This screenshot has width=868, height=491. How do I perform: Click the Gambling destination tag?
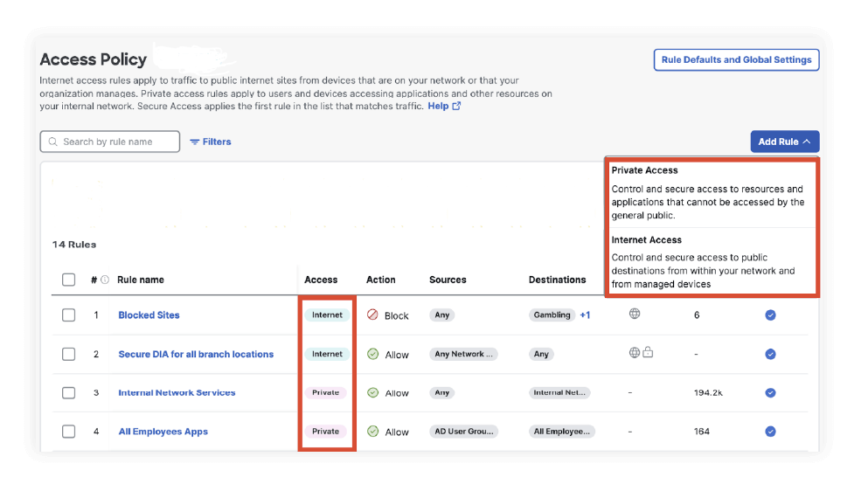pos(552,315)
